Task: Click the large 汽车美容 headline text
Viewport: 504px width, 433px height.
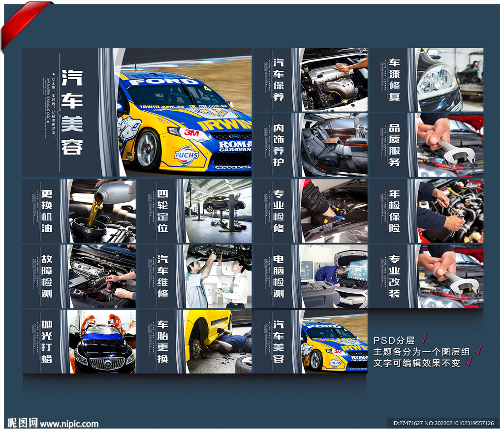Action: click(72, 112)
